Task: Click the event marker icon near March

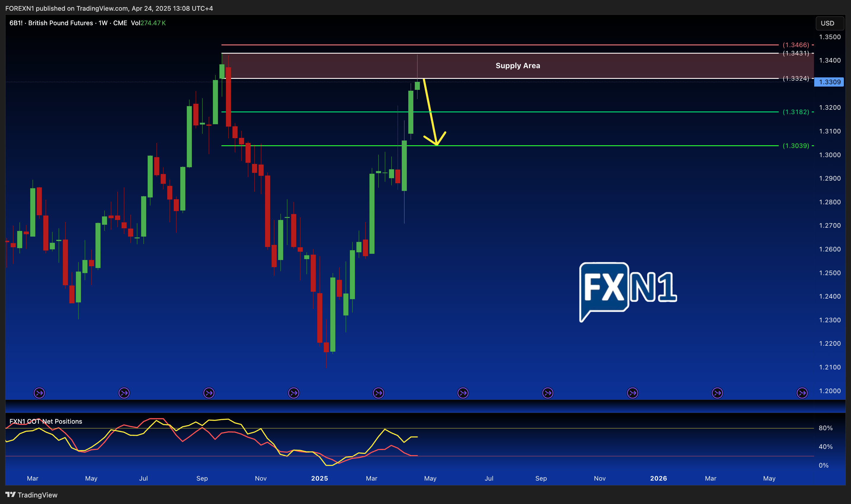Action: coord(39,393)
